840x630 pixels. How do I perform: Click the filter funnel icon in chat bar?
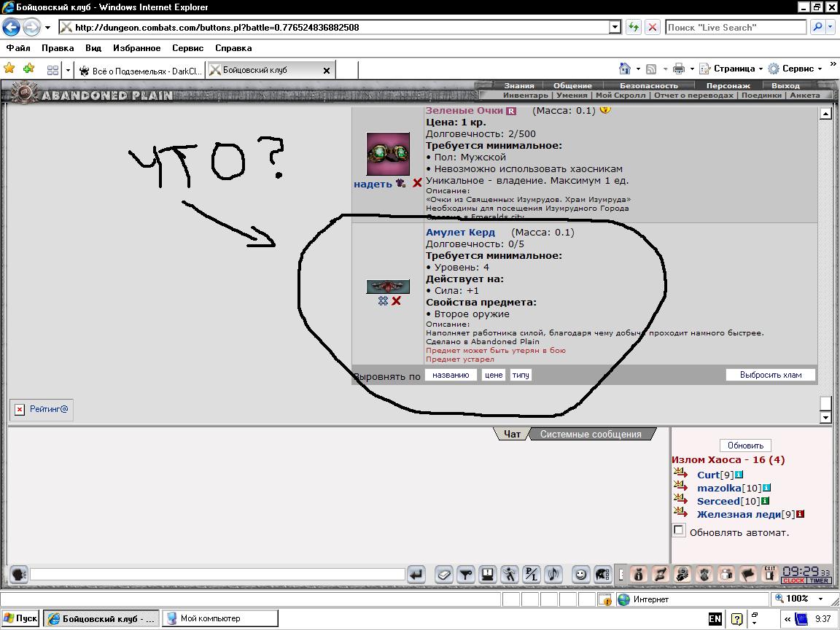pos(465,575)
